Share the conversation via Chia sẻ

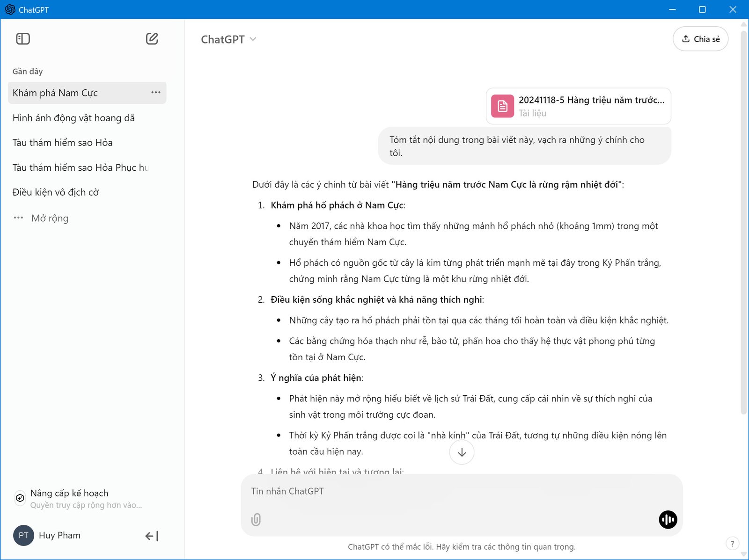tap(700, 39)
